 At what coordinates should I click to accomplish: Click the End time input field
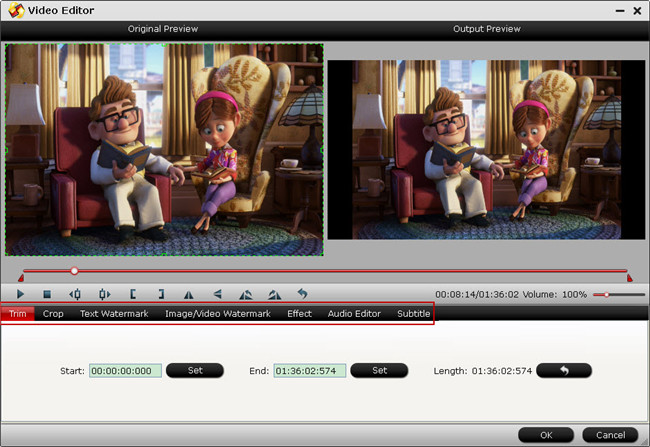click(x=310, y=371)
